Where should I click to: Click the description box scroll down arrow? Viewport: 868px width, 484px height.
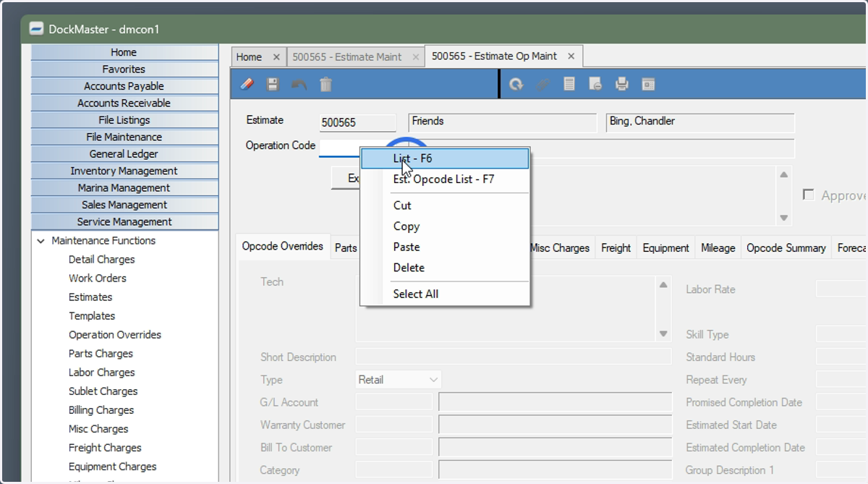(x=783, y=218)
